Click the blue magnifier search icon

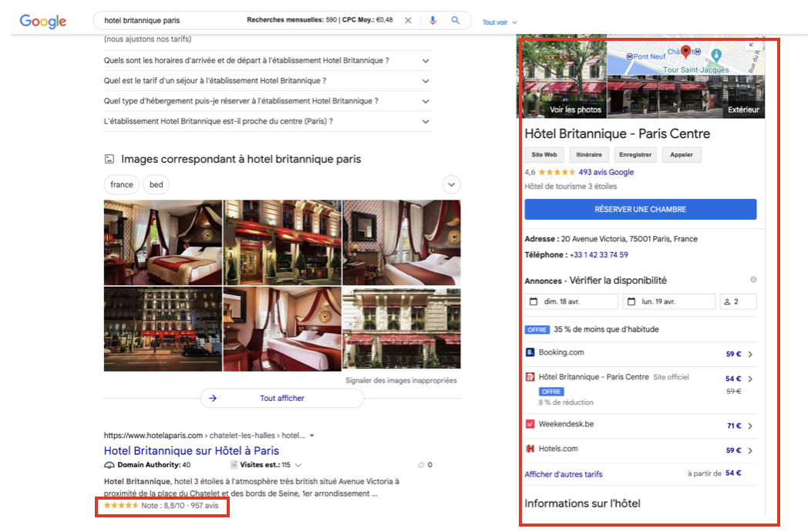(x=456, y=20)
